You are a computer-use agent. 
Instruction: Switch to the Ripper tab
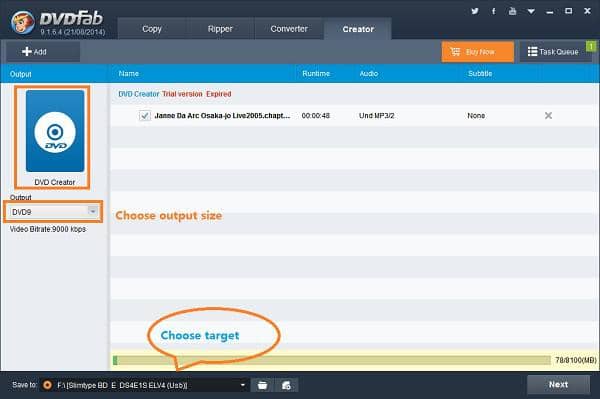click(220, 29)
